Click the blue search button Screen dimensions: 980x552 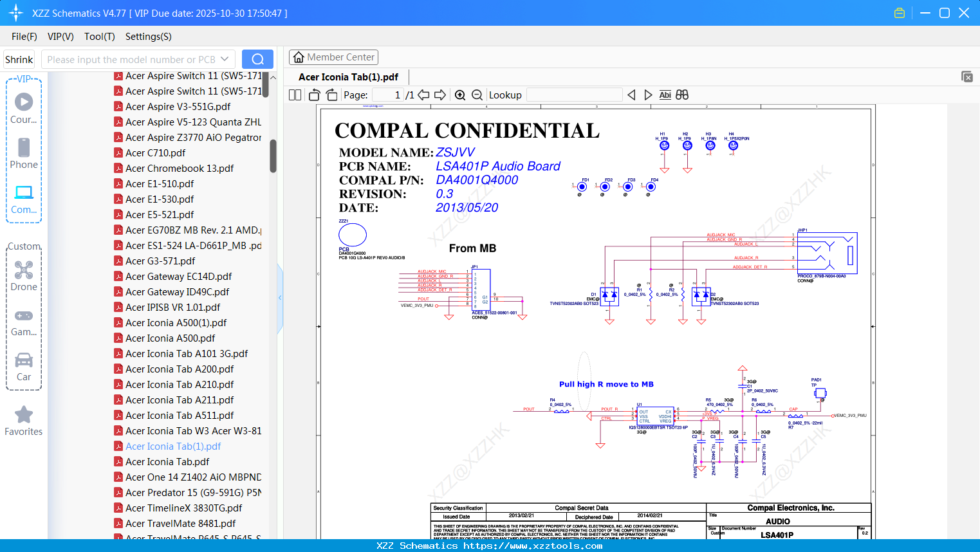click(x=257, y=59)
